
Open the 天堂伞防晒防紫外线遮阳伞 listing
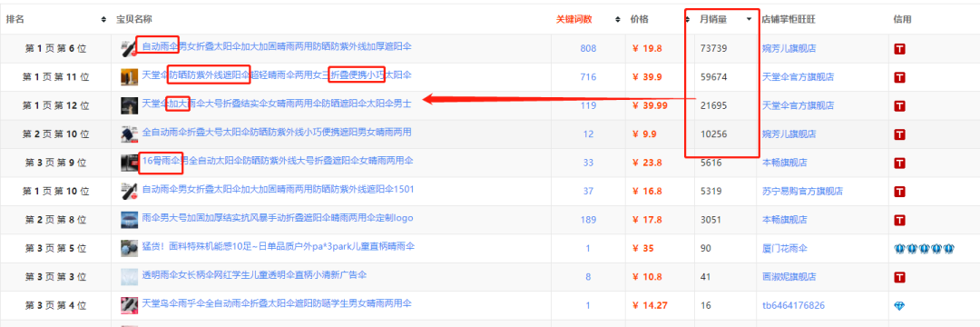(x=277, y=75)
